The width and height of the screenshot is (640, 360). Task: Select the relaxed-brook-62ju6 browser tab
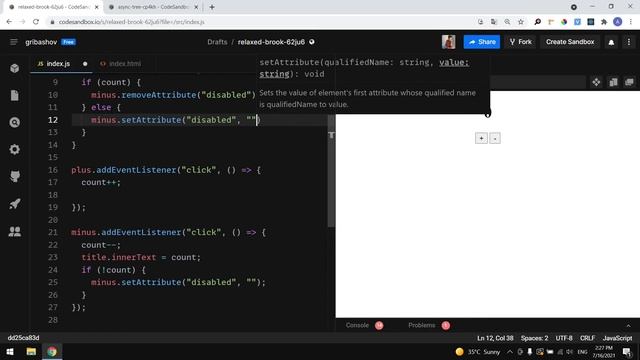[x=53, y=7]
